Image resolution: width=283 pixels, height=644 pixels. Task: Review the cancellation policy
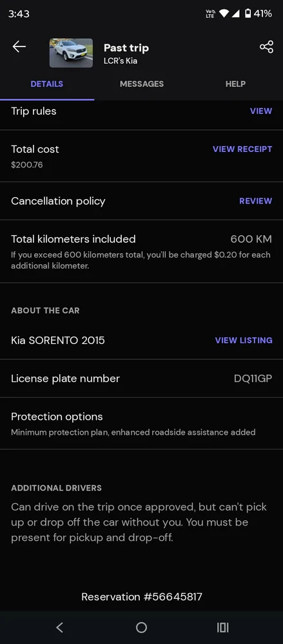click(x=255, y=201)
